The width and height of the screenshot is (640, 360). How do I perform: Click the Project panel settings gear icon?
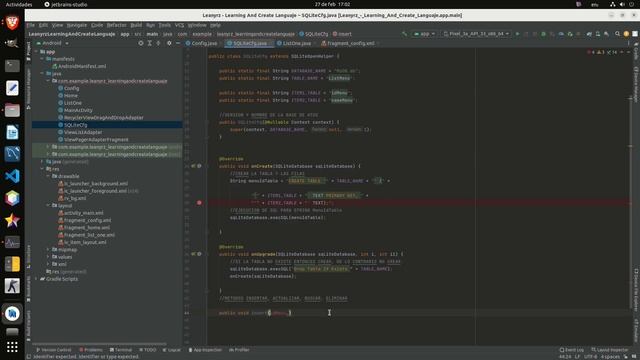[169, 43]
